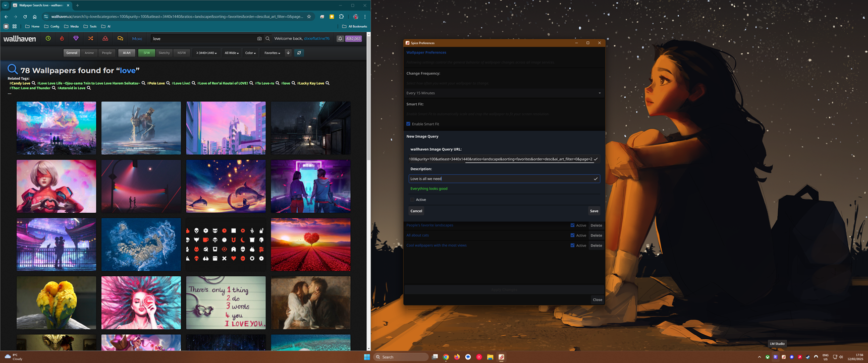
Task: Check Active box for the new image query
Action: 412,200
